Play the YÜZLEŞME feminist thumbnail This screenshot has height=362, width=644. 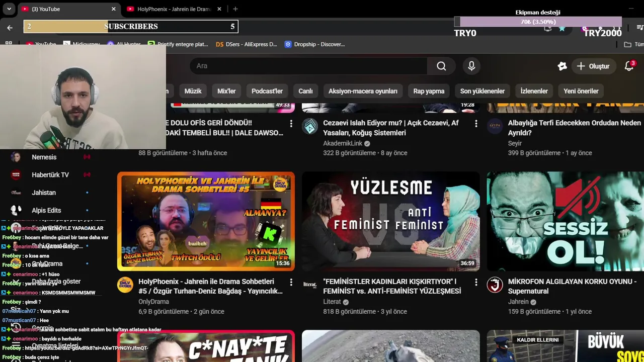coord(391,221)
